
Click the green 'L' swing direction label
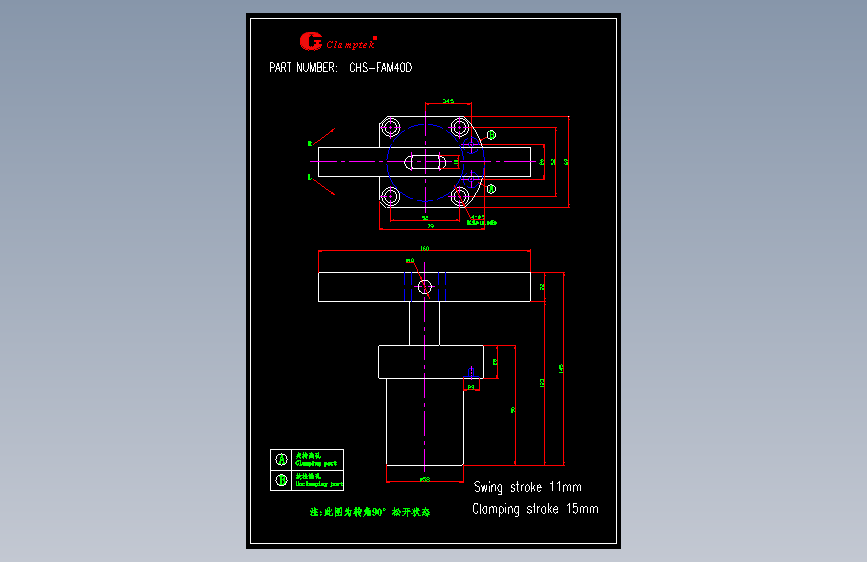(310, 177)
